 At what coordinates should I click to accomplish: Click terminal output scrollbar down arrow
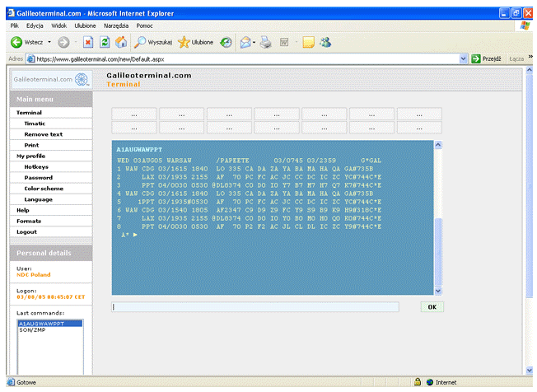438,291
